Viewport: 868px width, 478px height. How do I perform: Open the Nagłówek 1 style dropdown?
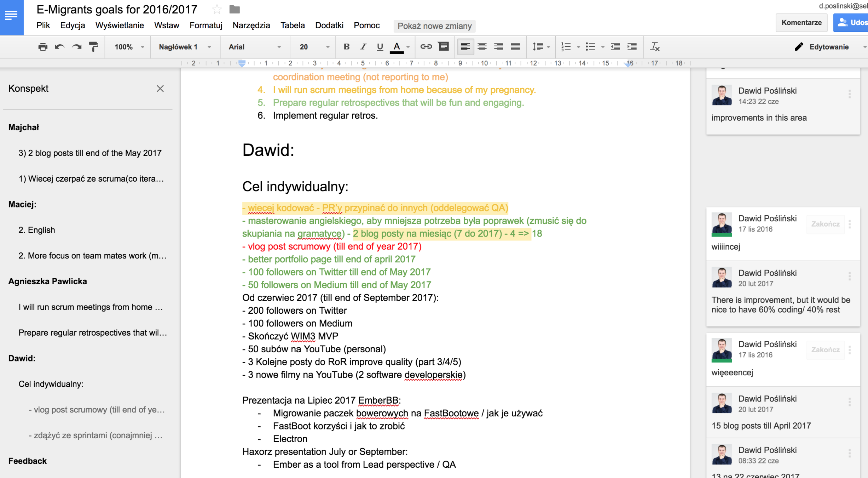(x=185, y=47)
